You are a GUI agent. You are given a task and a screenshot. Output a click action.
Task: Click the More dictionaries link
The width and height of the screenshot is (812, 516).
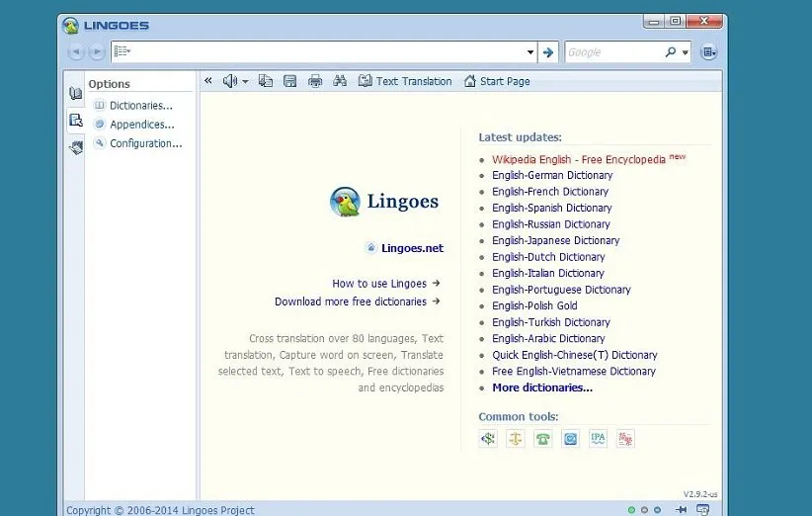pos(542,387)
